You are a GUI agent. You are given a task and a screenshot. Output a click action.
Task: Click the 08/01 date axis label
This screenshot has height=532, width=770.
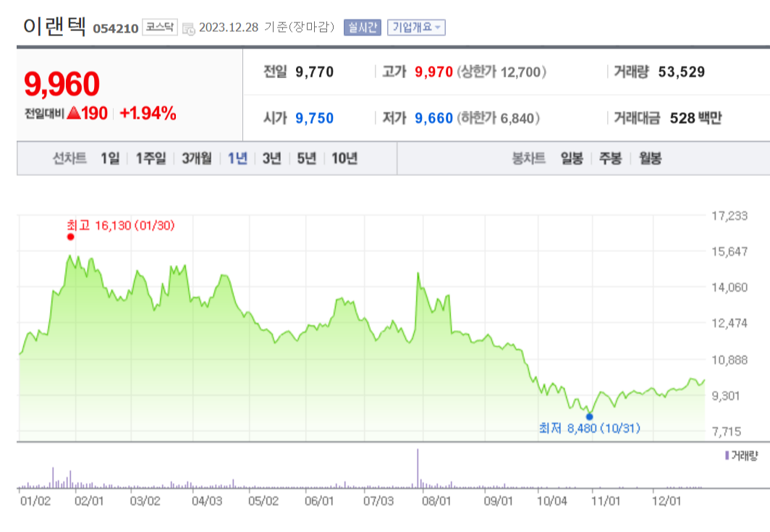436,501
